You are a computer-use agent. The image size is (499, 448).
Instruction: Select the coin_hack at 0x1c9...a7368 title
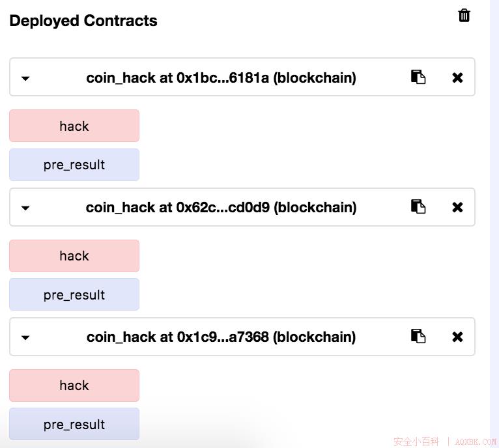pos(221,337)
